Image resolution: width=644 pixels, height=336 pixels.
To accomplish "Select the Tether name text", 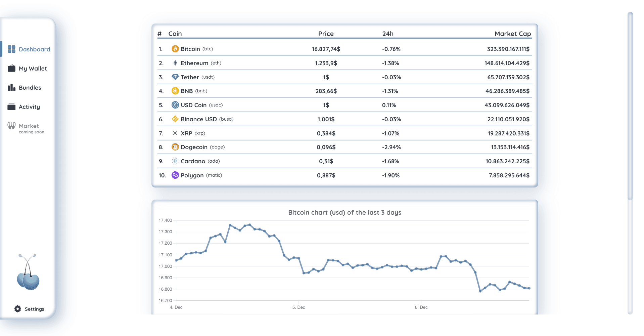I will [x=190, y=77].
